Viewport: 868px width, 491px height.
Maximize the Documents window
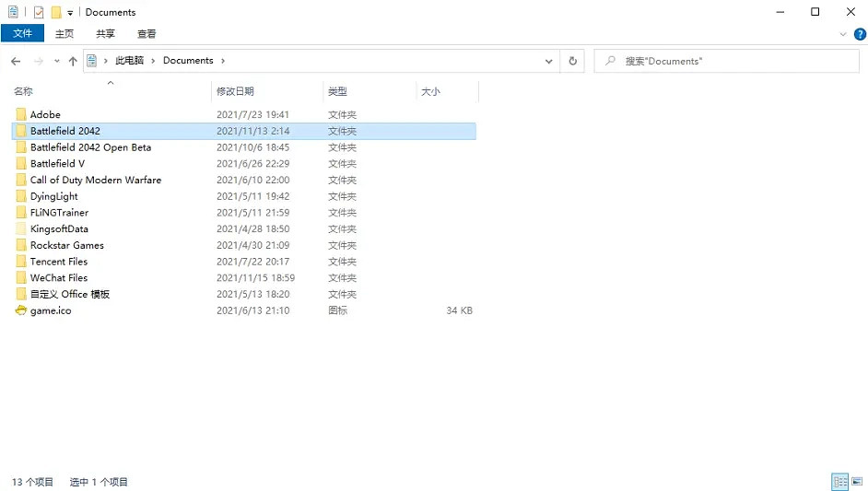(x=815, y=12)
